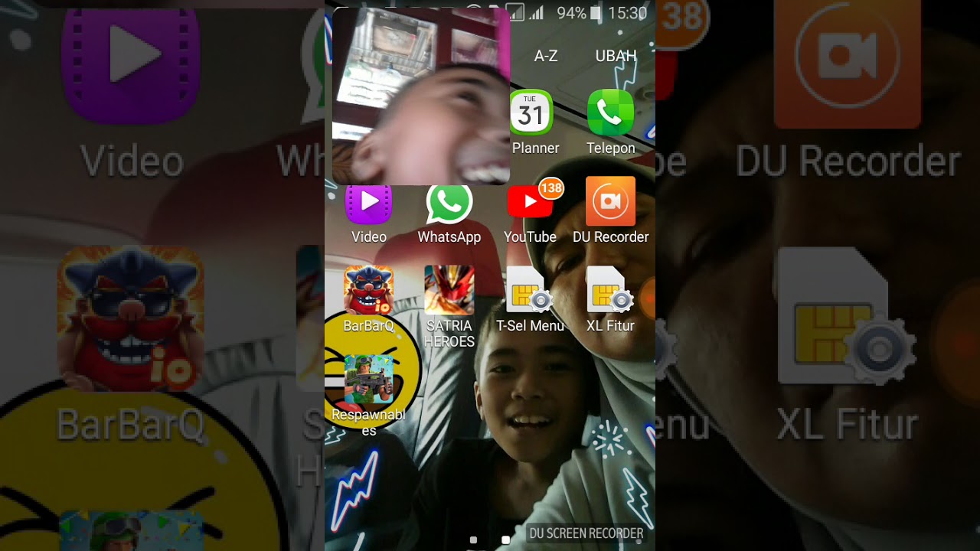Tap UBAH to edit the app drawer
This screenshot has height=551, width=980.
[616, 56]
